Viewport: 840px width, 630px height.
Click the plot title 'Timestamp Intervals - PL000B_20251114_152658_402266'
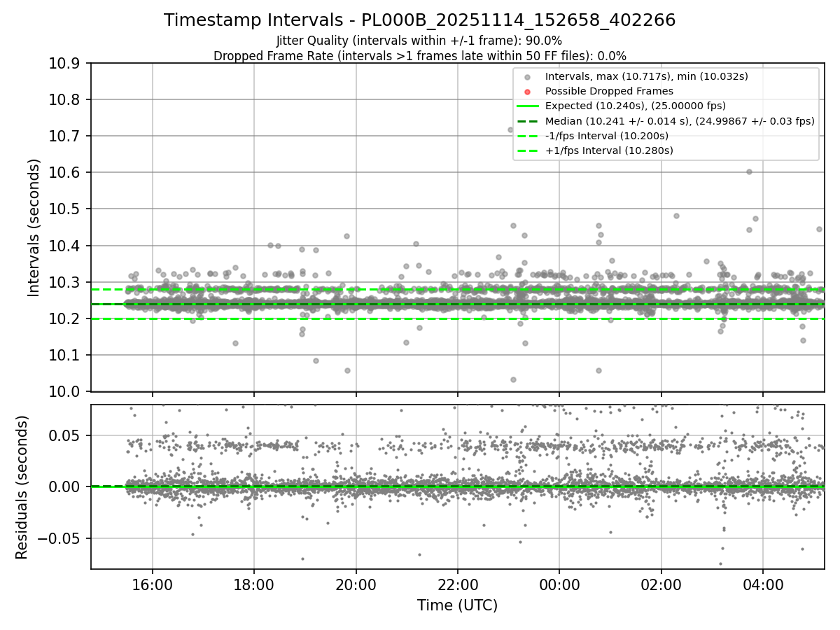point(419,20)
